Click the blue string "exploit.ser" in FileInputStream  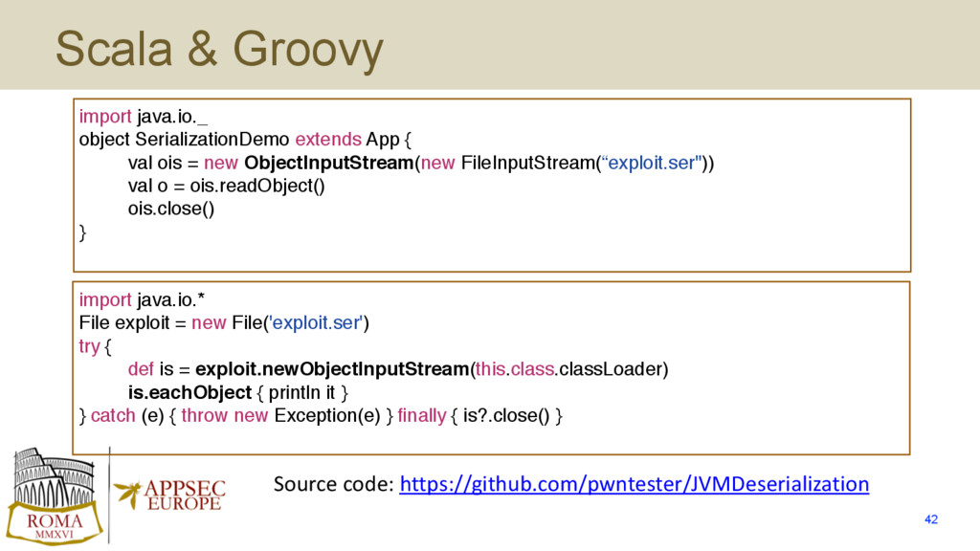click(x=651, y=163)
